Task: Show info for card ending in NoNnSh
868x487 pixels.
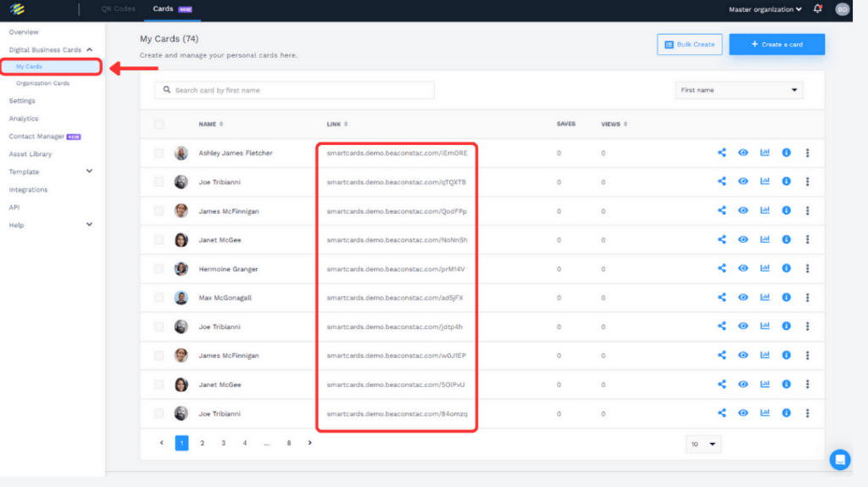Action: click(x=786, y=239)
